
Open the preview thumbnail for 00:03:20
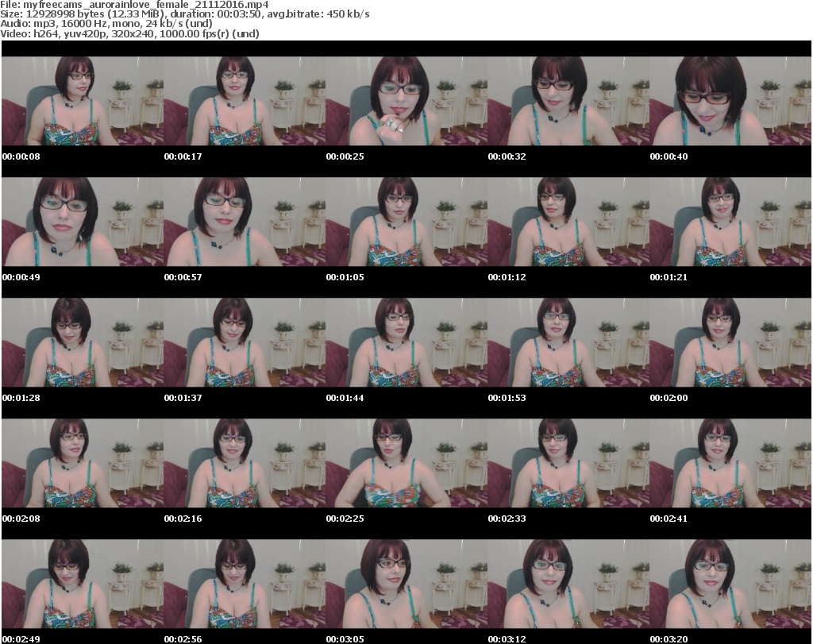[730, 584]
